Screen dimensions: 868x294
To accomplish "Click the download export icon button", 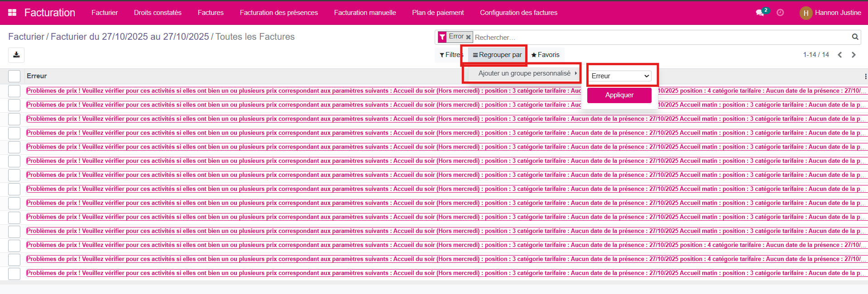I will [16, 55].
